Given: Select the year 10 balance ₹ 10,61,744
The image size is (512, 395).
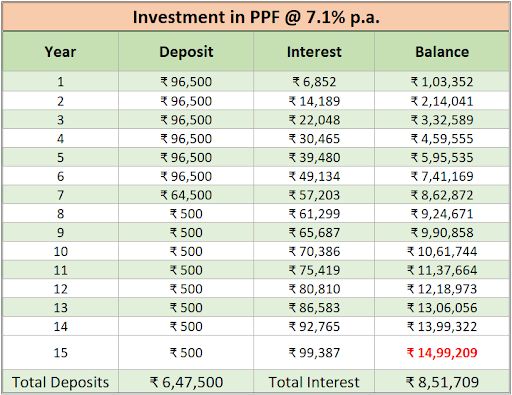Looking at the screenshot, I should pos(442,251).
